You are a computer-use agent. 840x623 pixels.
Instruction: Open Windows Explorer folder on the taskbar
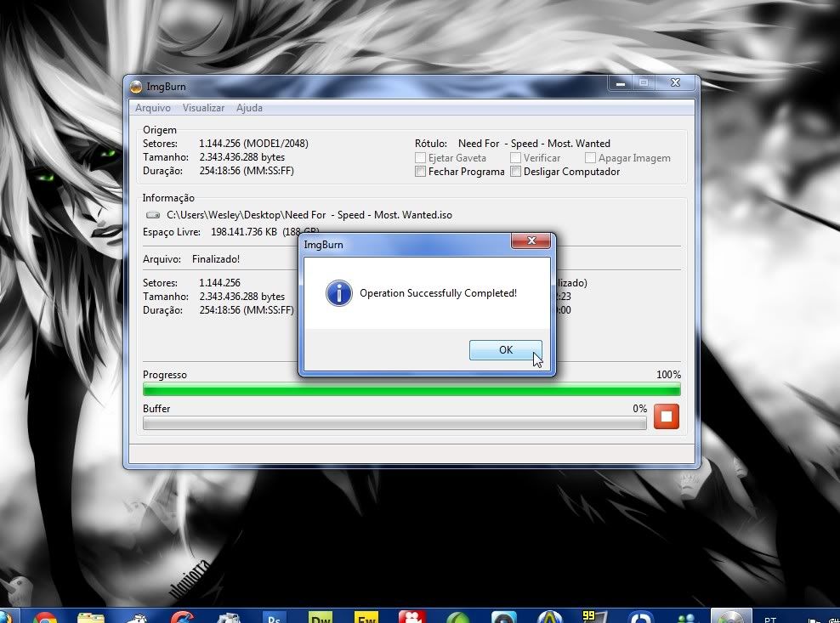coord(91,617)
